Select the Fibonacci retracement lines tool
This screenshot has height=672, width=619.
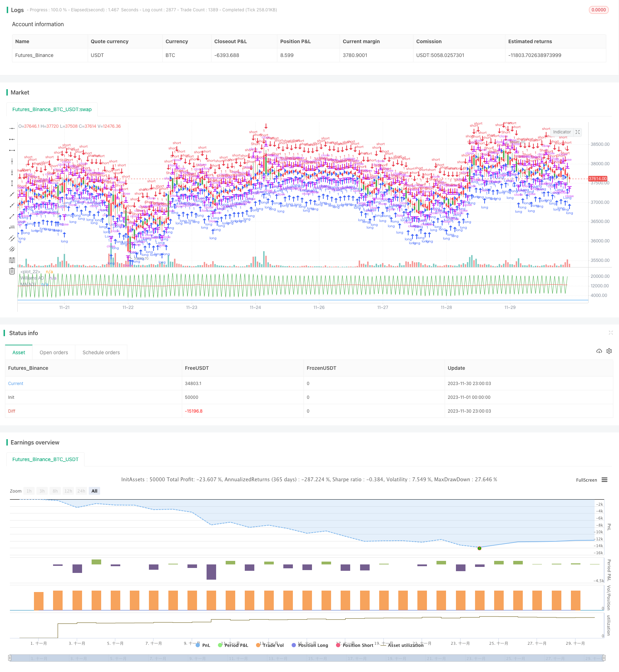tap(12, 260)
